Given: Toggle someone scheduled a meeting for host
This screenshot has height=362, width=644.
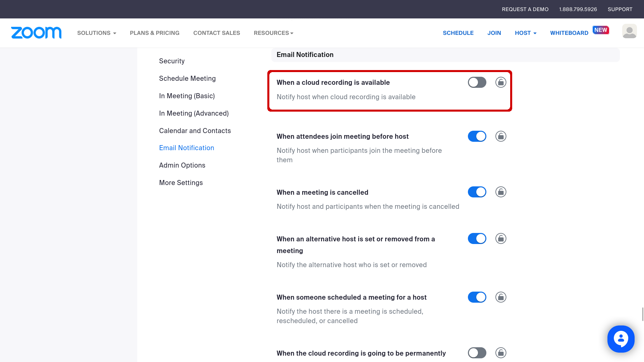Looking at the screenshot, I should click(477, 297).
